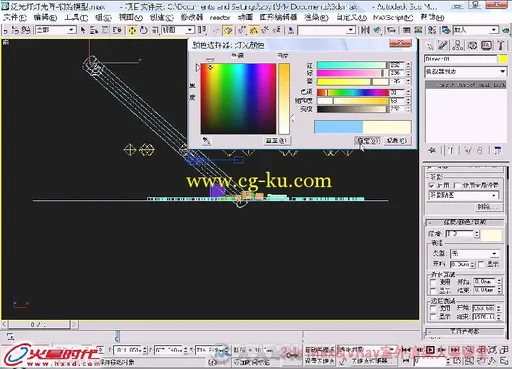The width and height of the screenshot is (512, 369).
Task: Click the Select by Name toolbar icon
Action: click(x=94, y=30)
